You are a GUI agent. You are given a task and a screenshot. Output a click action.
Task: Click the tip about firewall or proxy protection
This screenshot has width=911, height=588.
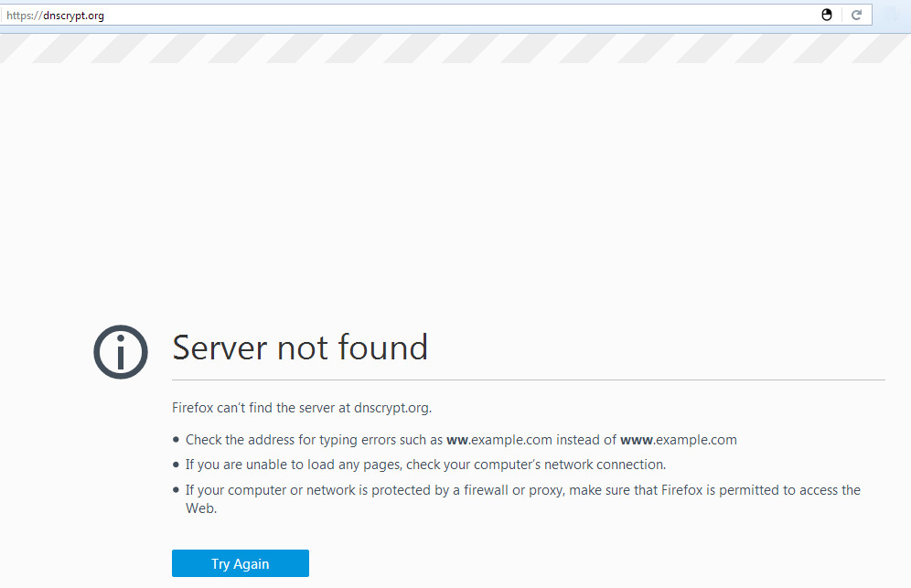tap(523, 499)
